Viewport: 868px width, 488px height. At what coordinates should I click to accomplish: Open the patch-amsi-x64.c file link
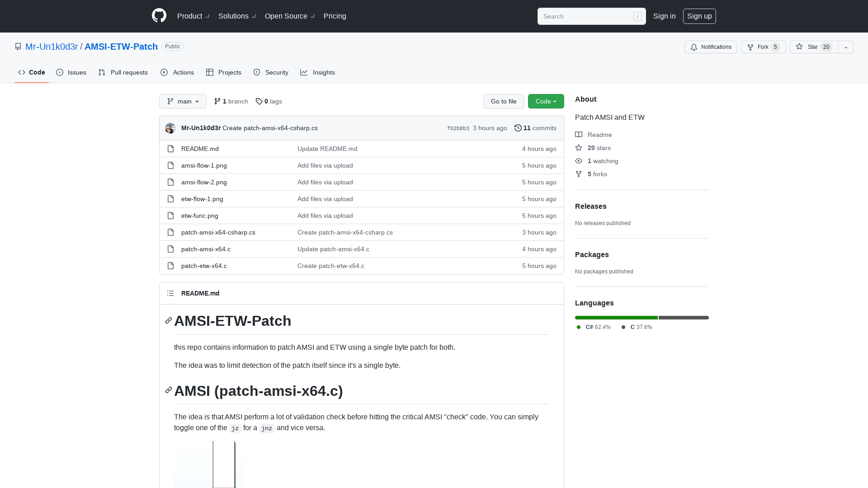[206, 249]
